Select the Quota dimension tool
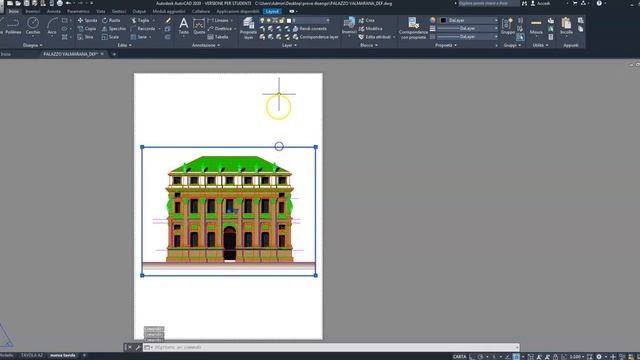Image resolution: width=640 pixels, height=360 pixels. point(199,26)
